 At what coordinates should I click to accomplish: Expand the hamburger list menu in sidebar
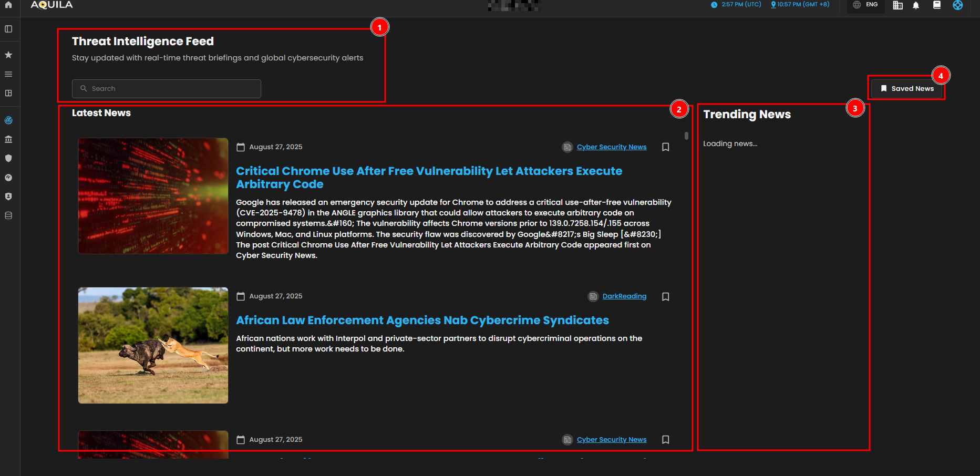8,74
